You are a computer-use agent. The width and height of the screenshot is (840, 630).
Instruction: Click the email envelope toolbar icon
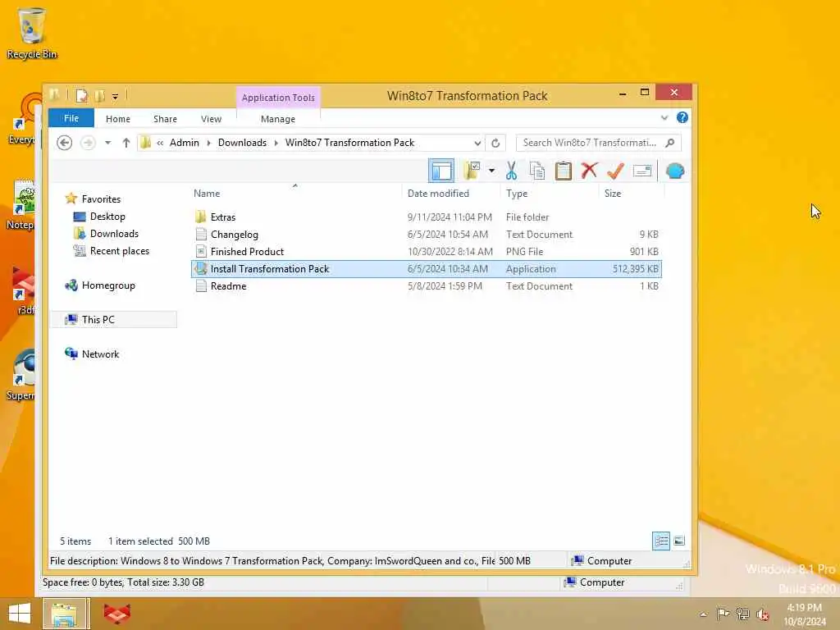pos(641,171)
